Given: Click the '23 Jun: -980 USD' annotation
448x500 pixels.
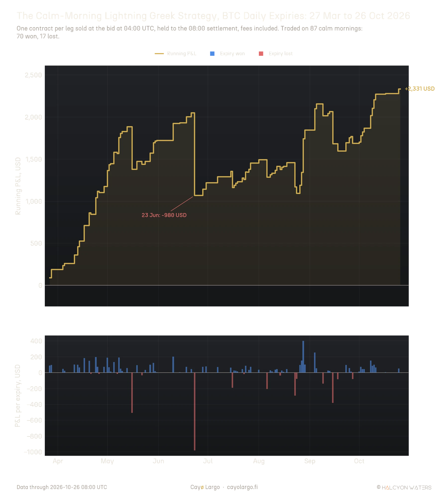Looking at the screenshot, I should (164, 215).
